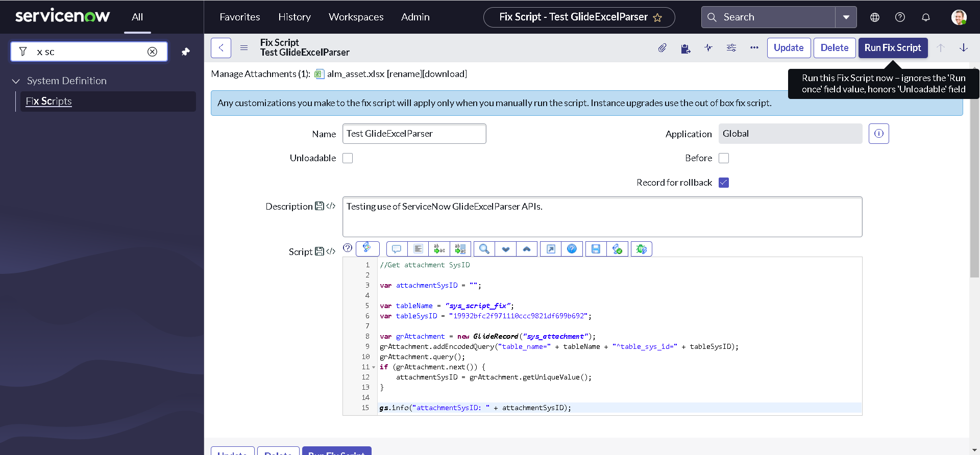The height and width of the screenshot is (455, 980).
Task: Open the personalize form sliders icon
Action: pyautogui.click(x=731, y=48)
